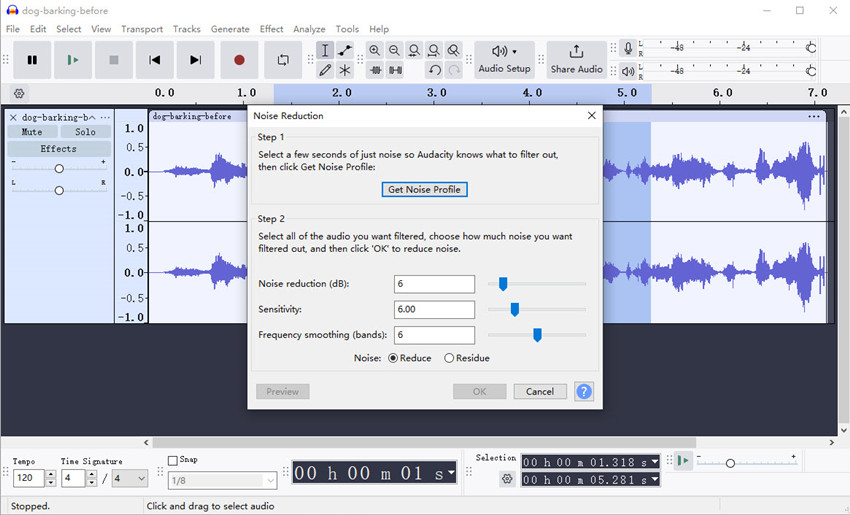The width and height of the screenshot is (850, 515).
Task: Click the Zoom Out magnifier
Action: pyautogui.click(x=394, y=50)
